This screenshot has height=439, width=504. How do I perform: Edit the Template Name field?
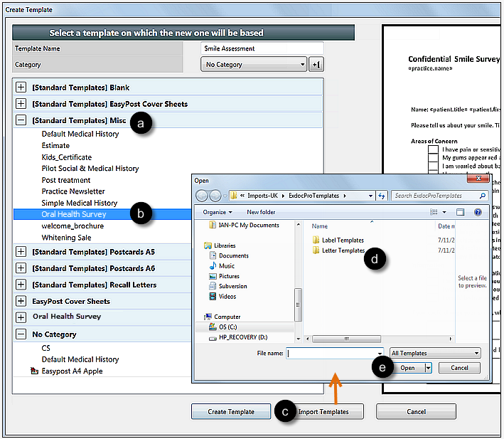pos(262,48)
